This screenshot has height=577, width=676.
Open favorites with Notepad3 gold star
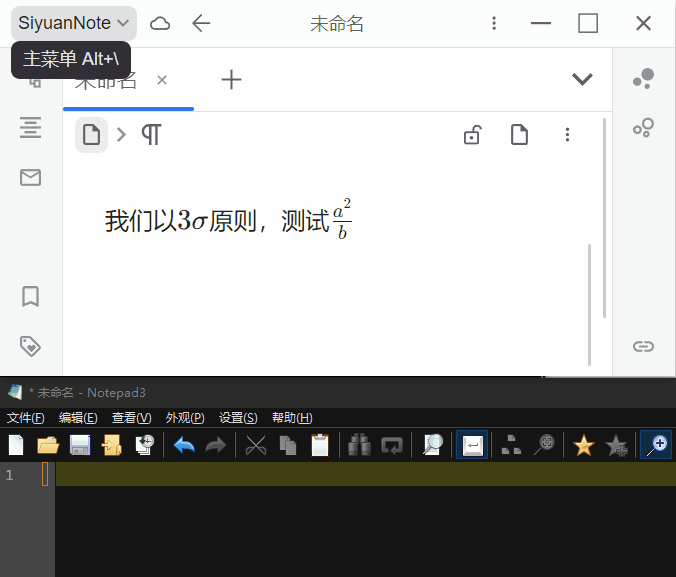click(584, 445)
